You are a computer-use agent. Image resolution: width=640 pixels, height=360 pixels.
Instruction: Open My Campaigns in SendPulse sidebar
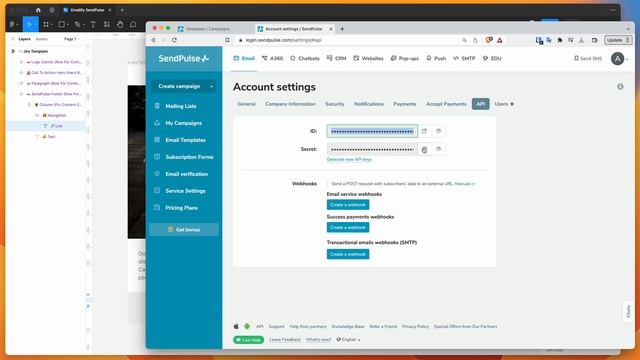click(x=183, y=123)
